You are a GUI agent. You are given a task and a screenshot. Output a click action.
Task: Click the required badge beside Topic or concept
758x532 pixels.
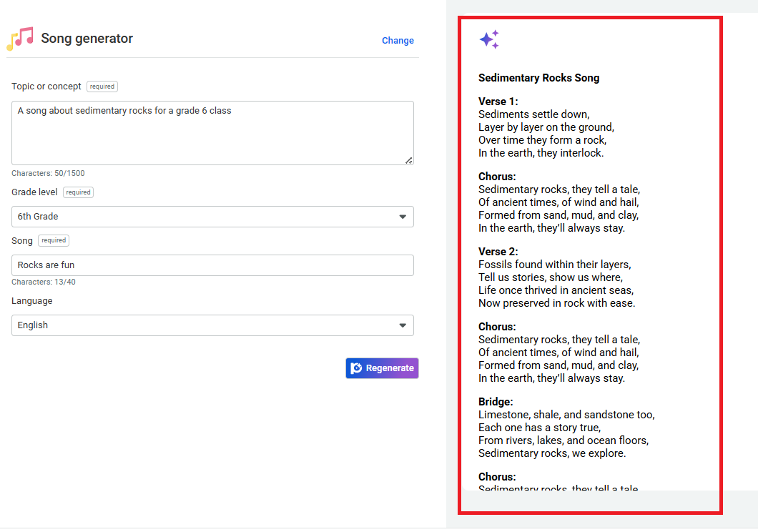102,87
